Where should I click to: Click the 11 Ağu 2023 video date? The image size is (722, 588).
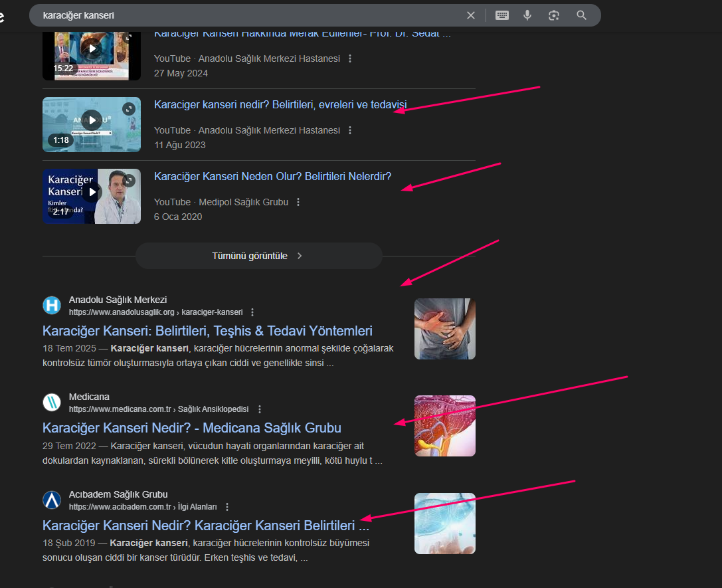tap(180, 145)
